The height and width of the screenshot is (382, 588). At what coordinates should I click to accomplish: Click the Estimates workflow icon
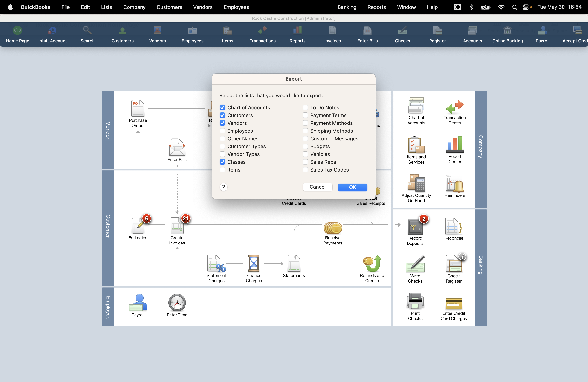[x=138, y=226]
